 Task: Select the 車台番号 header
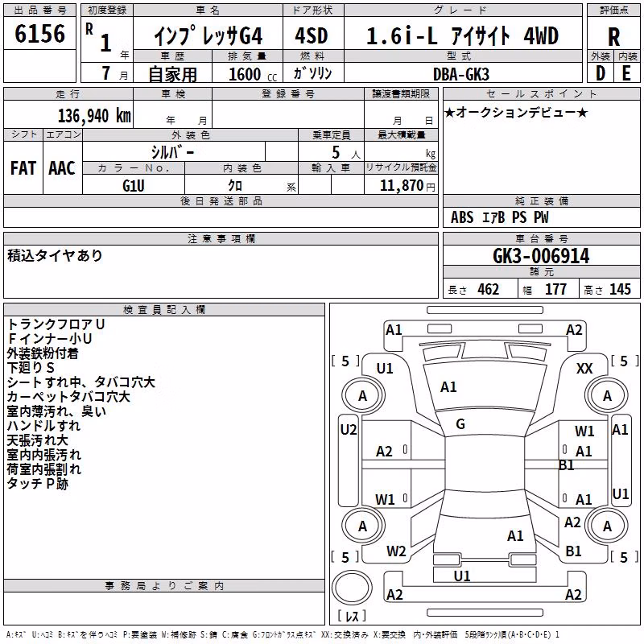coord(541,238)
